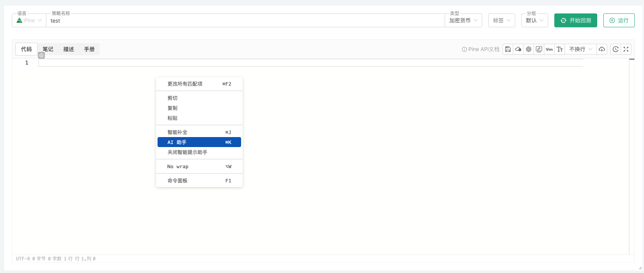Open the 加密货币 type dropdown
Viewport: 644px width, 273px height.
463,20
